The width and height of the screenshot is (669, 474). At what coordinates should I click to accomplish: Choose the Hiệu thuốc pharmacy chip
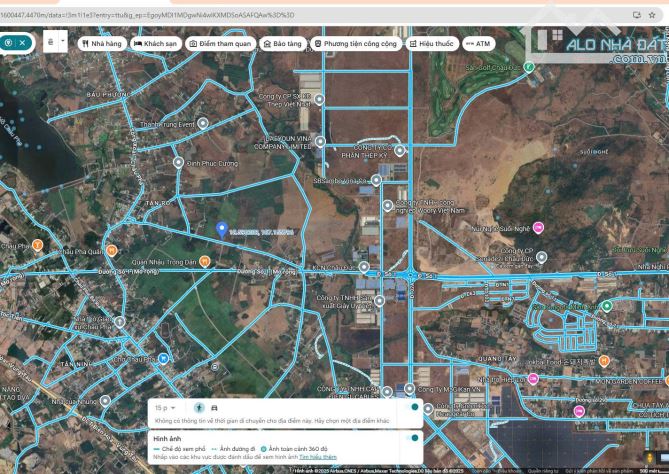[431, 44]
